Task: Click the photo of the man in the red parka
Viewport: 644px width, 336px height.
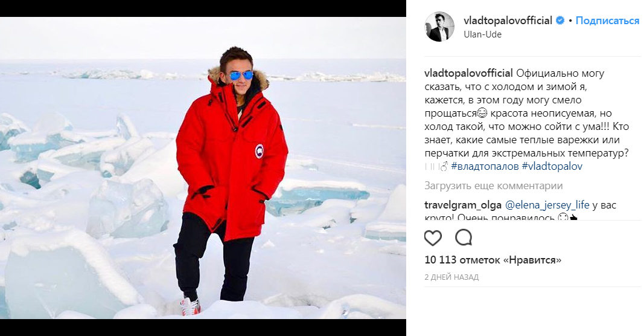Action: (203, 168)
